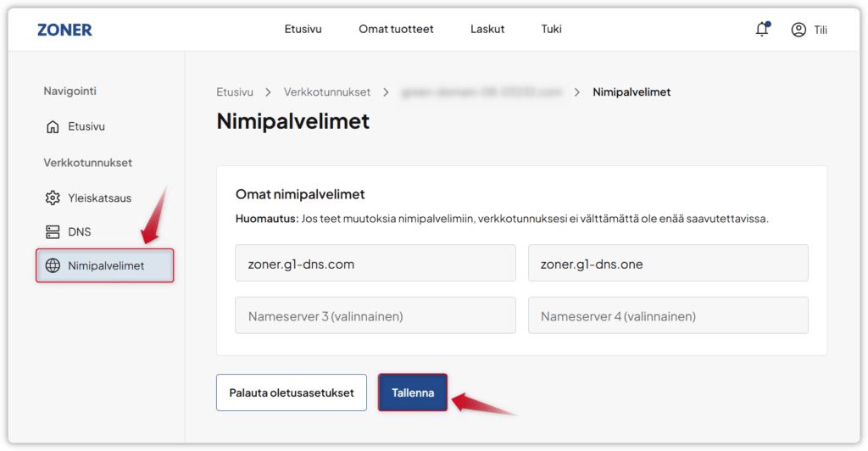Viewport: 868px width, 451px height.
Task: Click the zoner.g1-dns.com nameserver field
Action: [375, 264]
